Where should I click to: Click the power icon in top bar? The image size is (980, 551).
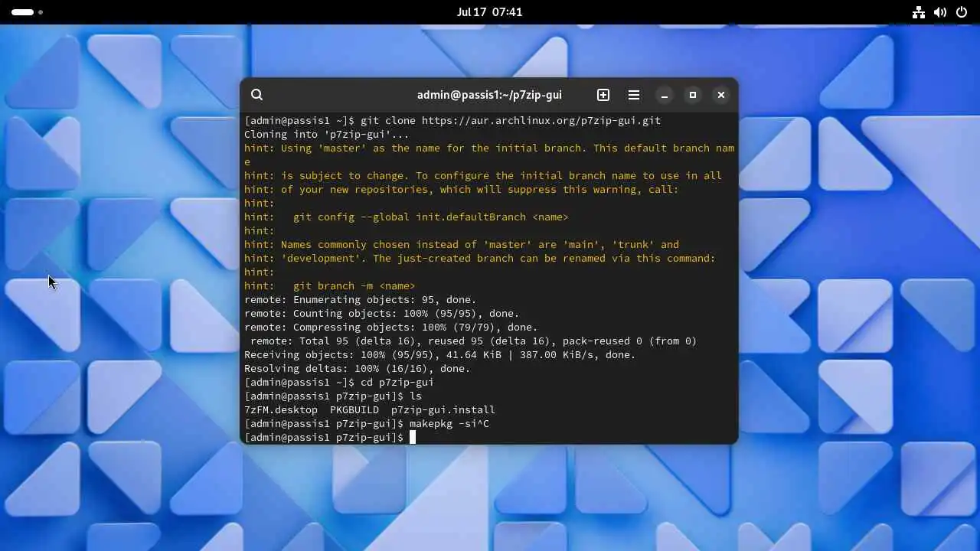[962, 12]
